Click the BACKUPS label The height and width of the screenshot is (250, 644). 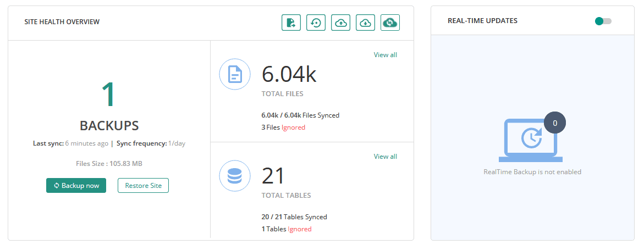coord(109,126)
